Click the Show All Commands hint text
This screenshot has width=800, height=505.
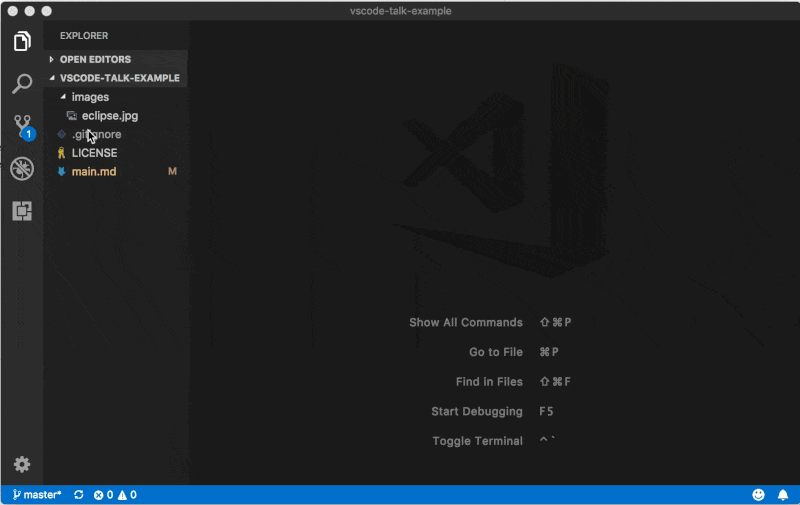pyautogui.click(x=466, y=322)
